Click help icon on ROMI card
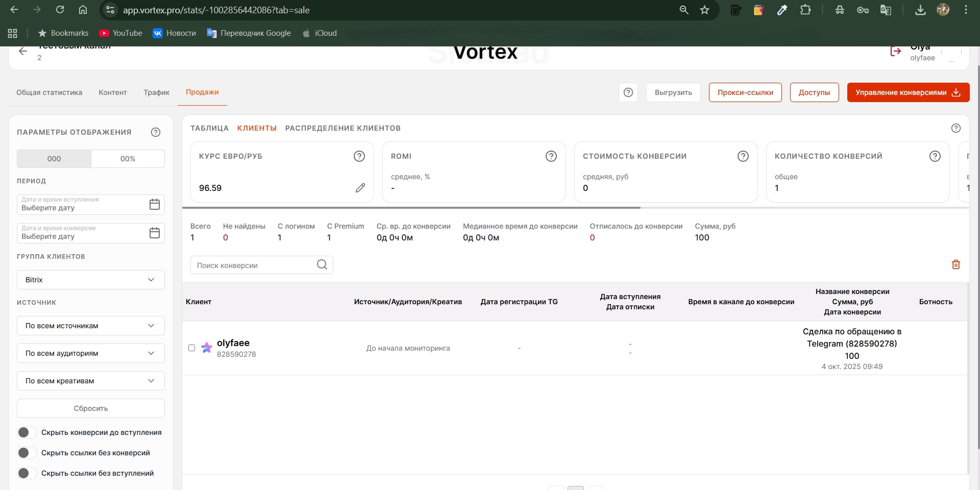The image size is (980, 490). [x=551, y=156]
